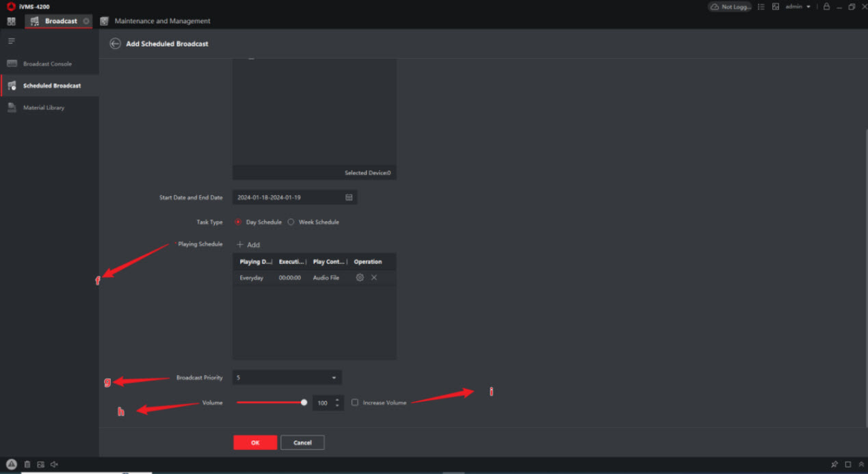Open Material Library in the sidebar
This screenshot has height=474, width=868.
click(44, 107)
